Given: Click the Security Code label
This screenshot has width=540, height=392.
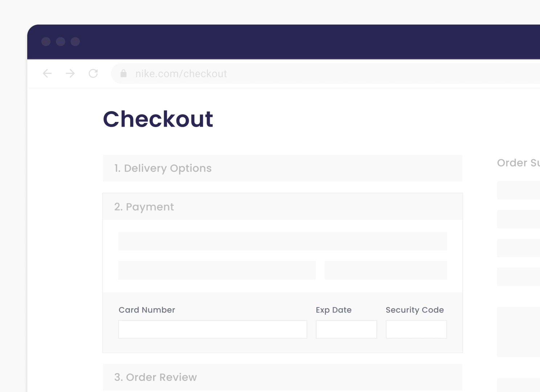Looking at the screenshot, I should [414, 310].
